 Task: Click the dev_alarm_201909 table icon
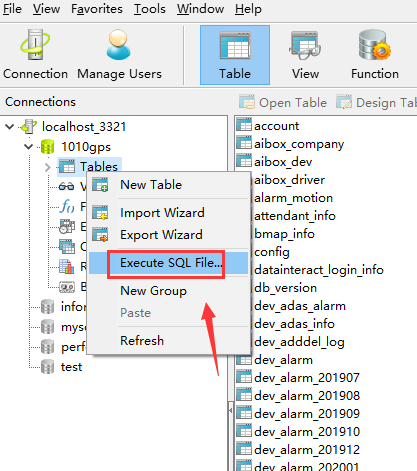tap(244, 413)
